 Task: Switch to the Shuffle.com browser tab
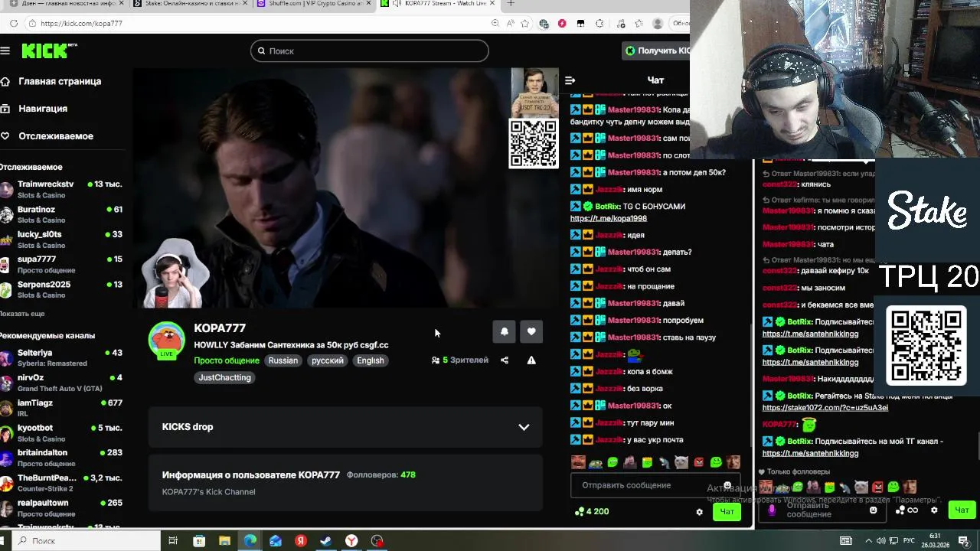click(x=314, y=4)
